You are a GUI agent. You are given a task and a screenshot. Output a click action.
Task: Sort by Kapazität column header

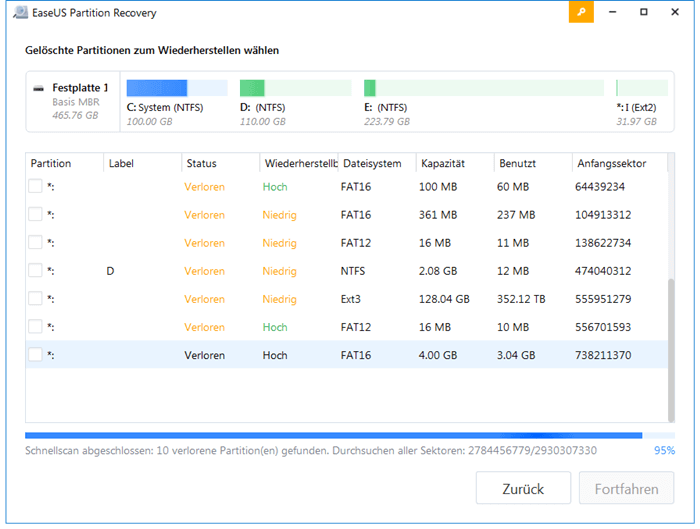(455, 163)
